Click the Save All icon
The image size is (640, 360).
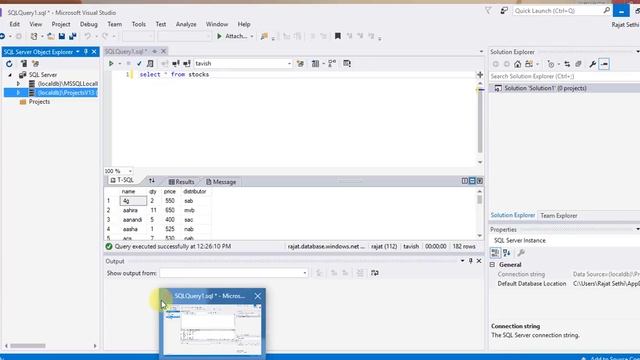pos(73,36)
